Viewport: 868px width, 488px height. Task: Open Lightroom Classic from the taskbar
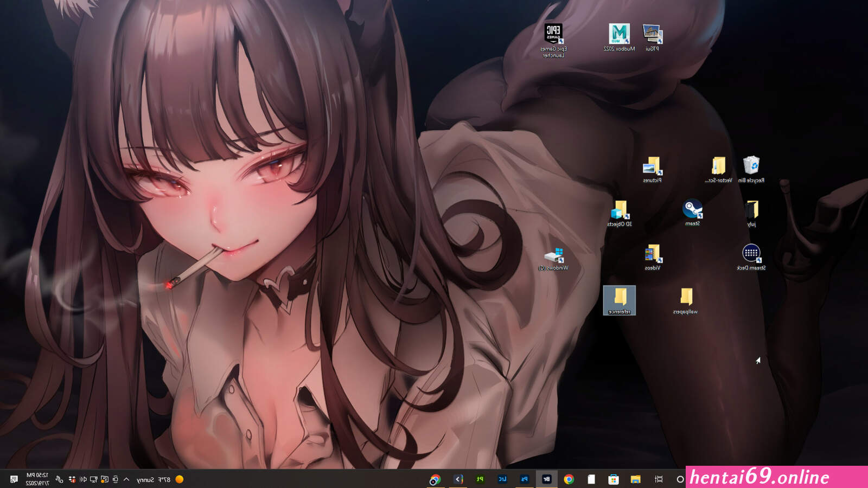coord(502,479)
